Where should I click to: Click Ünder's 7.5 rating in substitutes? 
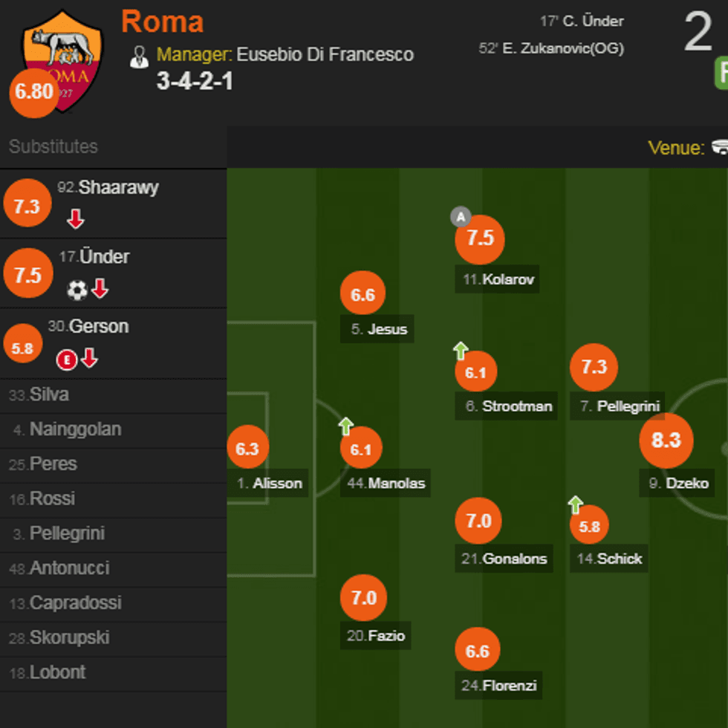pos(27,275)
